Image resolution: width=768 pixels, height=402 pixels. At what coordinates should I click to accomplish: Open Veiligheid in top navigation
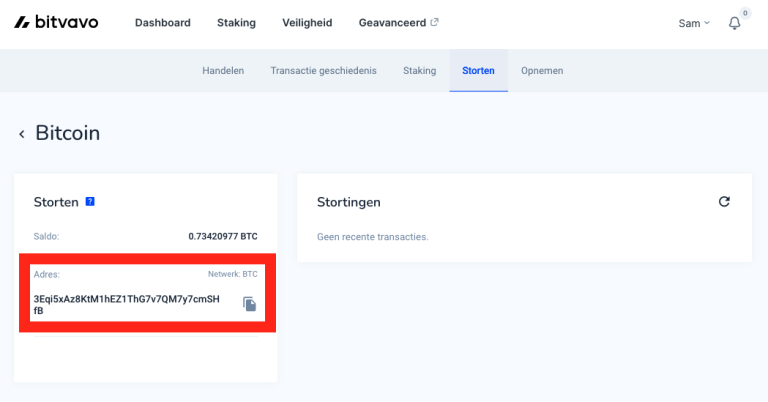[x=307, y=23]
